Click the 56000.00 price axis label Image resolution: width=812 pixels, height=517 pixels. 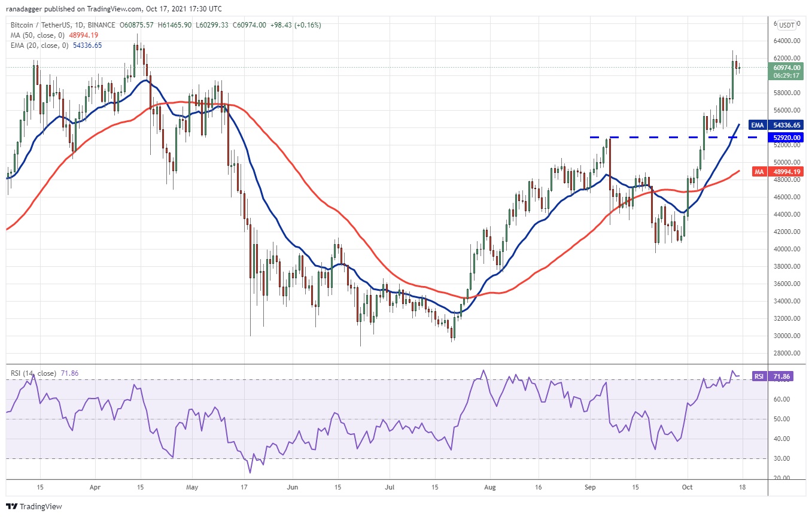[786, 110]
